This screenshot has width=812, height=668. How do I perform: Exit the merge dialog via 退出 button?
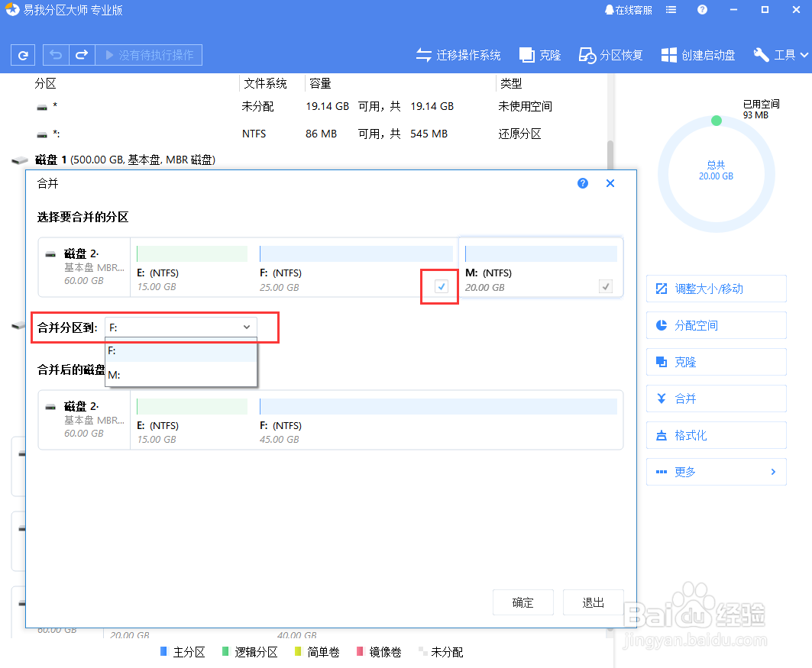(593, 602)
